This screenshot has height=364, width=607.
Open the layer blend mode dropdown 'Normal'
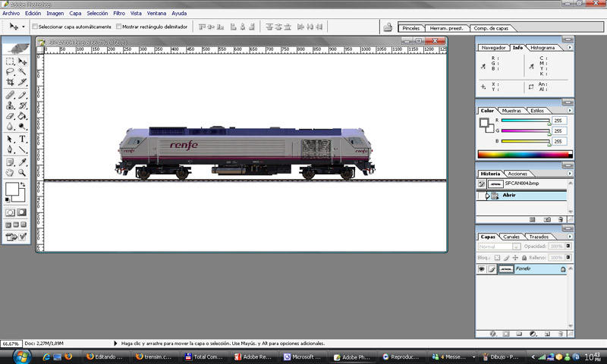click(498, 246)
